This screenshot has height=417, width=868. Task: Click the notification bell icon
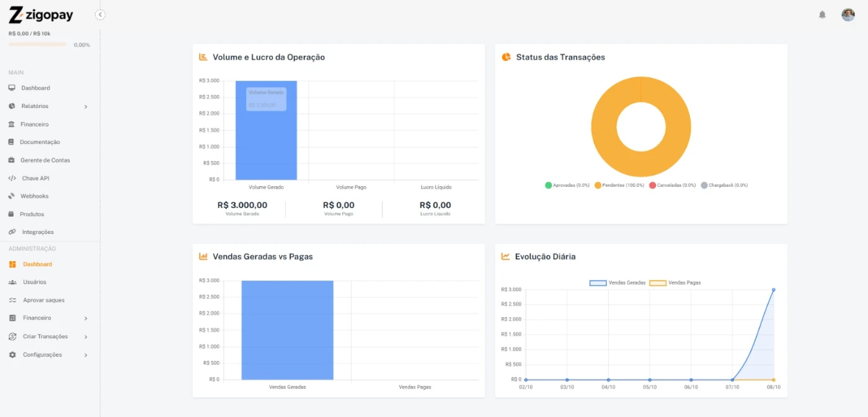pos(822,15)
